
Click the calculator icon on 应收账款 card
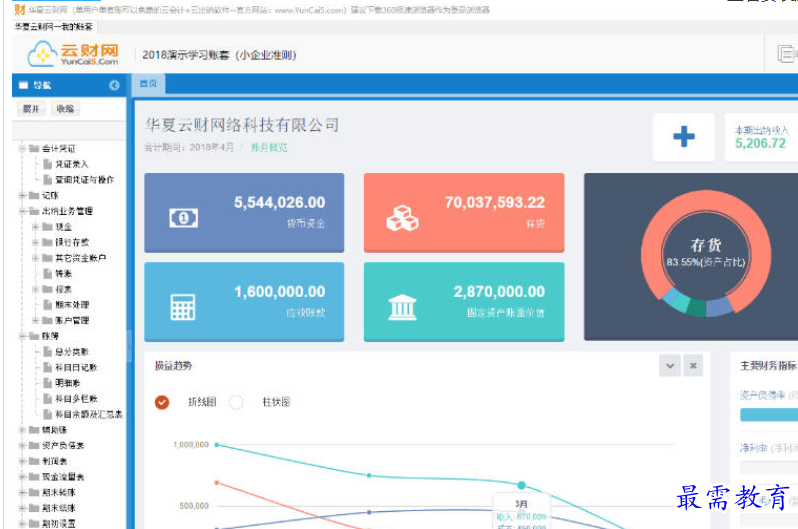pyautogui.click(x=183, y=307)
